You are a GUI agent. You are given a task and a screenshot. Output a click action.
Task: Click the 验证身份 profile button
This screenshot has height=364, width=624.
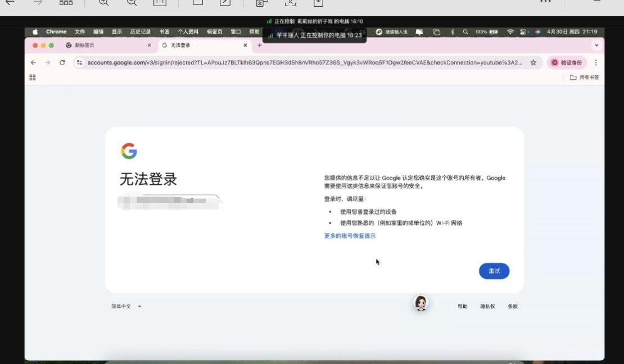click(567, 62)
